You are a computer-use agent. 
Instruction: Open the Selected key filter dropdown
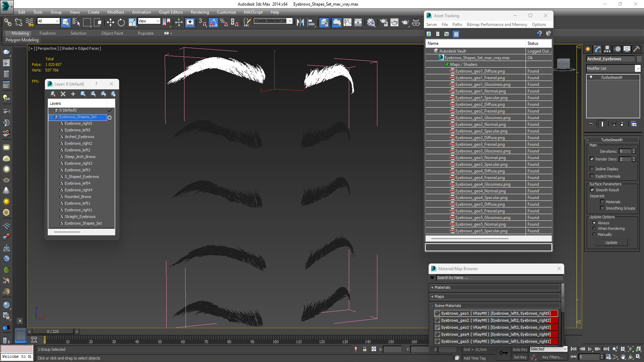(548, 349)
